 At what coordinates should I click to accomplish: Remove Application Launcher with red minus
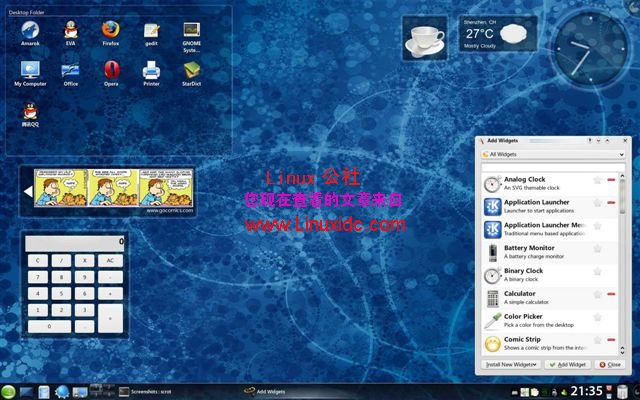tap(611, 202)
